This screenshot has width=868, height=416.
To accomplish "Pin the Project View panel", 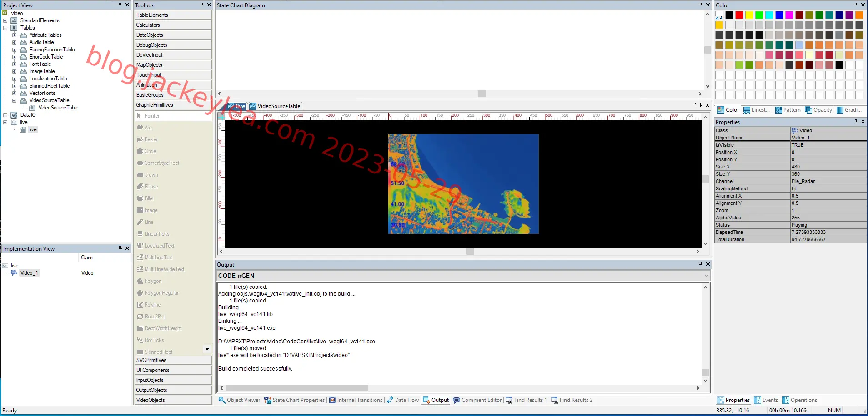I will tap(120, 5).
